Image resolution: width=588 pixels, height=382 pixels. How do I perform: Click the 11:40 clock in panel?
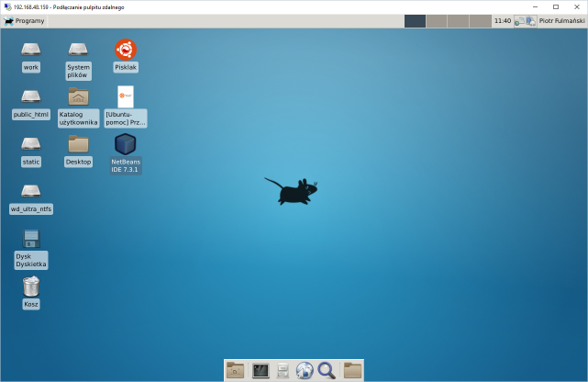[503, 21]
